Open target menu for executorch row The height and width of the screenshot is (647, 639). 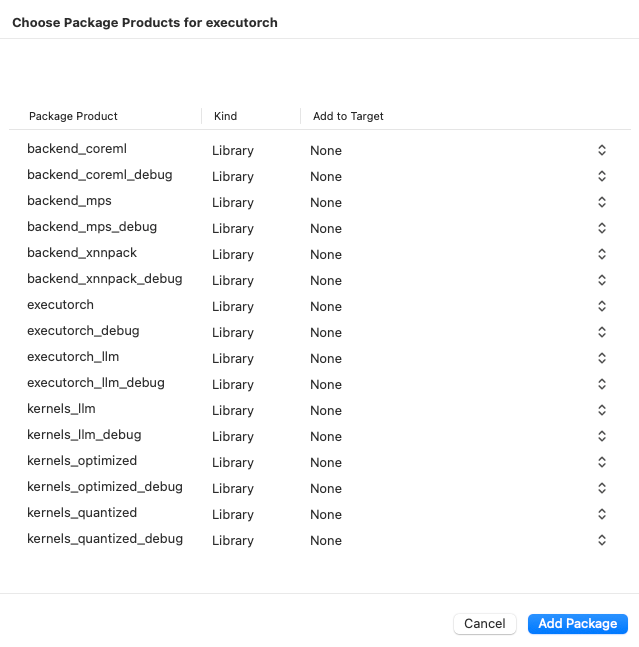(x=602, y=306)
